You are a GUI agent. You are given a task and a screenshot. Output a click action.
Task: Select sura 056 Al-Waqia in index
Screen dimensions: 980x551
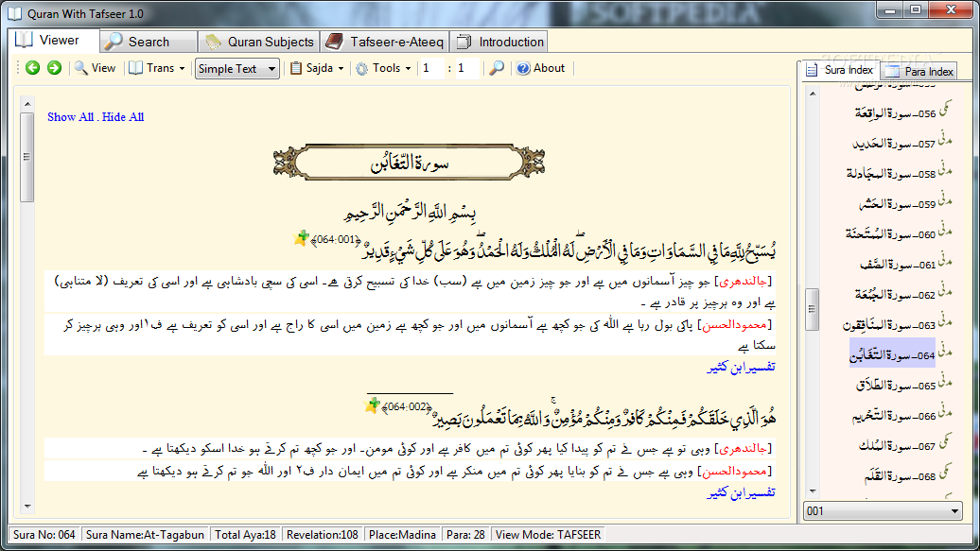pos(895,113)
